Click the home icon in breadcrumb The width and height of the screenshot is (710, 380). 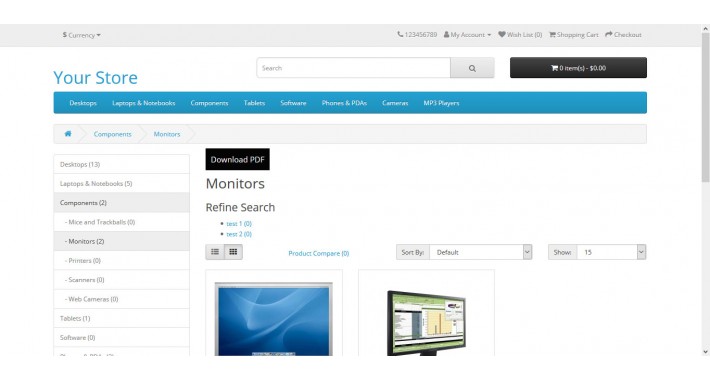click(x=68, y=134)
